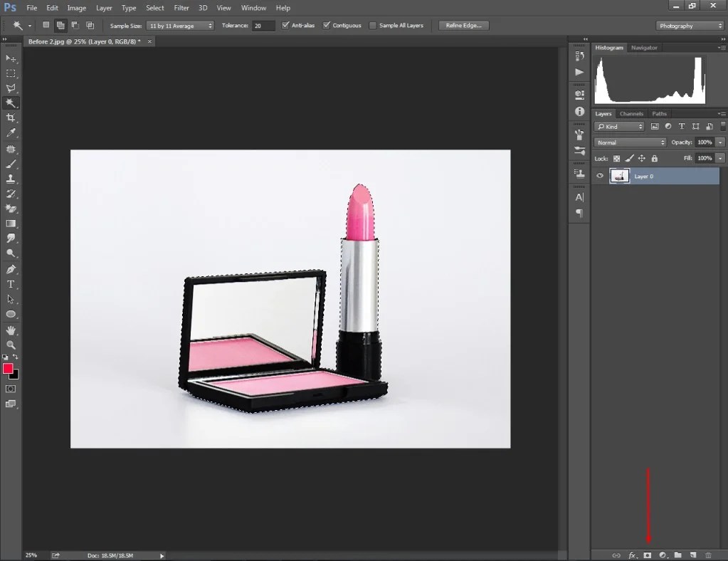
Task: Select the Clone Stamp tool
Action: 11,179
